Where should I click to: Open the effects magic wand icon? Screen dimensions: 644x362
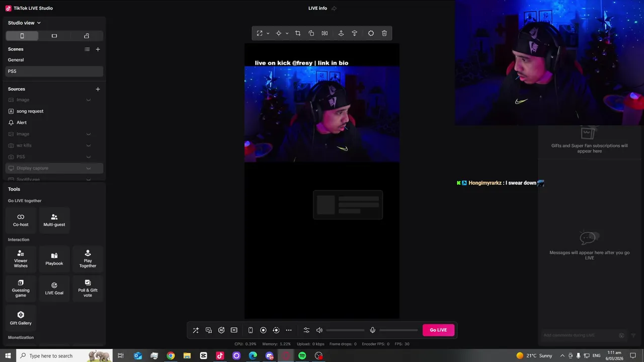pyautogui.click(x=196, y=330)
